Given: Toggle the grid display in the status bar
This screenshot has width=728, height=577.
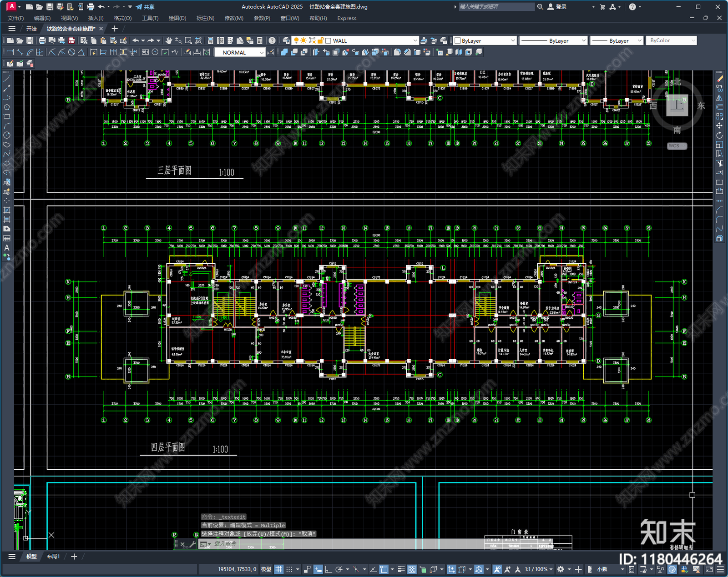Looking at the screenshot, I should (279, 569).
